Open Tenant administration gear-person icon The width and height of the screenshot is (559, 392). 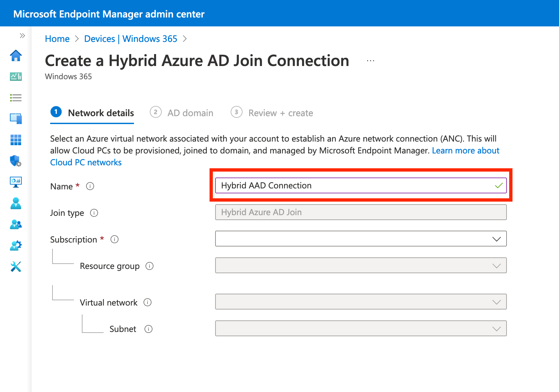tap(16, 245)
